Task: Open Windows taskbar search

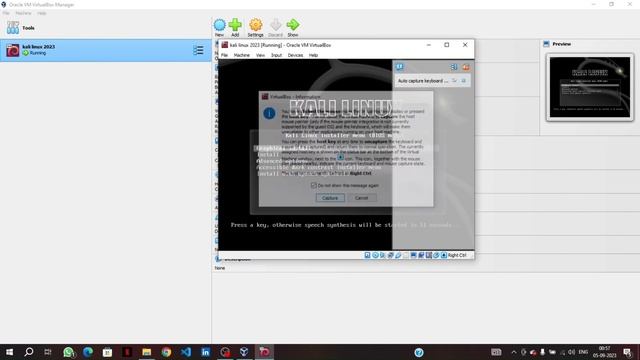Action: pyautogui.click(x=29, y=352)
